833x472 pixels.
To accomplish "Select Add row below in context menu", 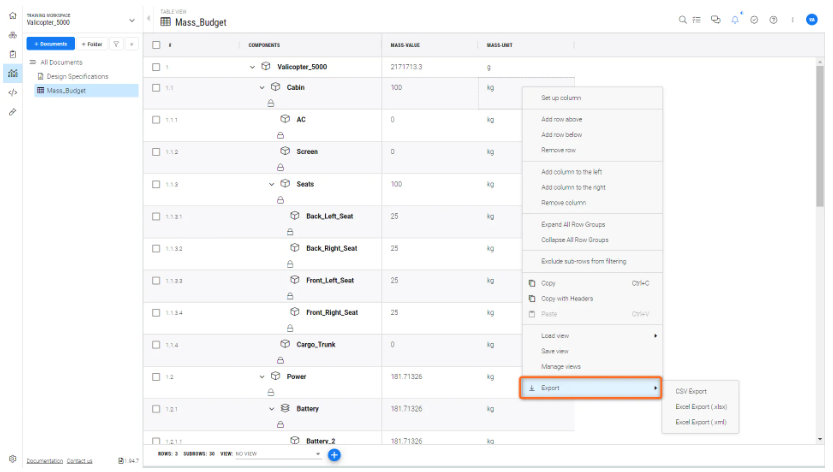I will [x=561, y=134].
